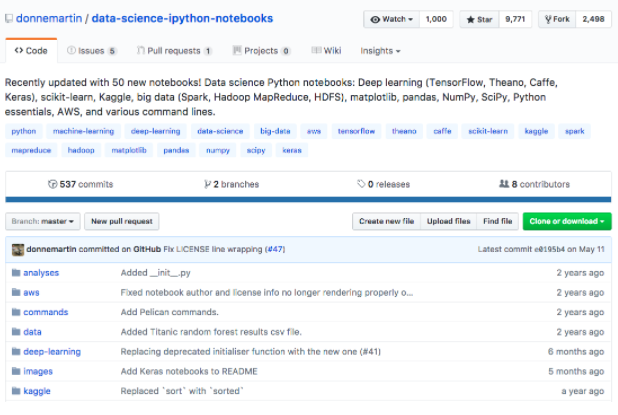View the 2,498 forks count
The height and width of the screenshot is (415, 618).
pyautogui.click(x=593, y=19)
